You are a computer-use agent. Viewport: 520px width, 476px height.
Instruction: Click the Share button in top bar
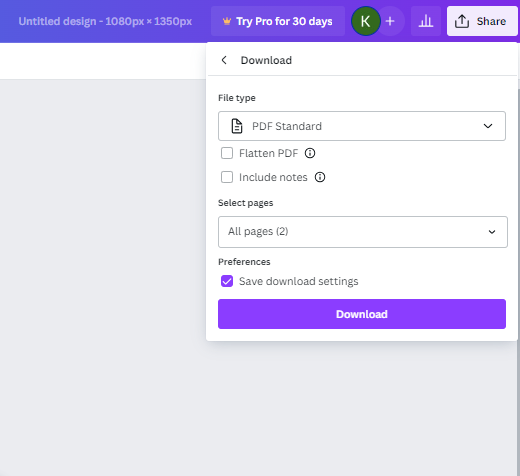tap(482, 21)
